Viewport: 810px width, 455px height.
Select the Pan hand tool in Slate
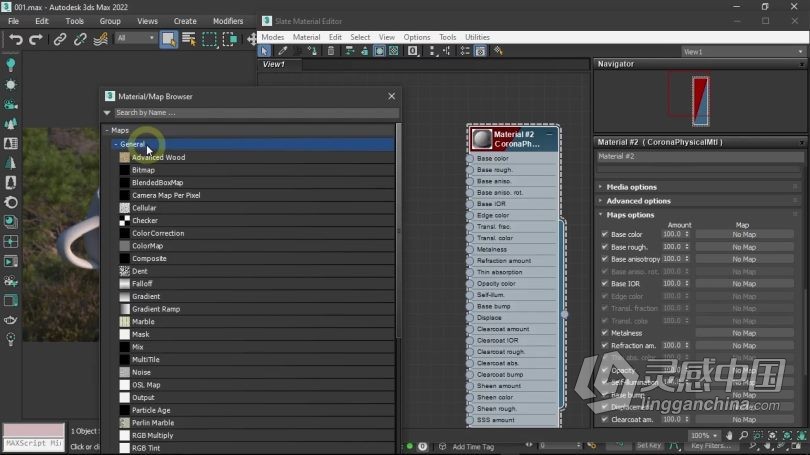[729, 435]
